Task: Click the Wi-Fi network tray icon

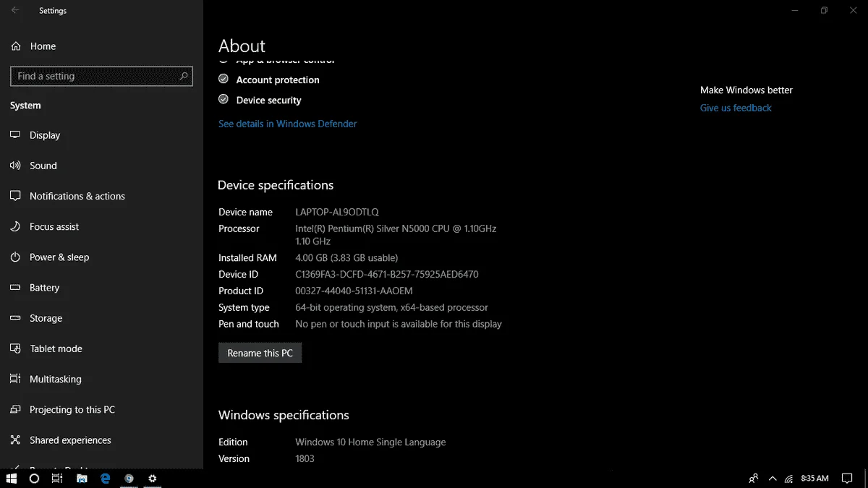Action: coord(788,479)
